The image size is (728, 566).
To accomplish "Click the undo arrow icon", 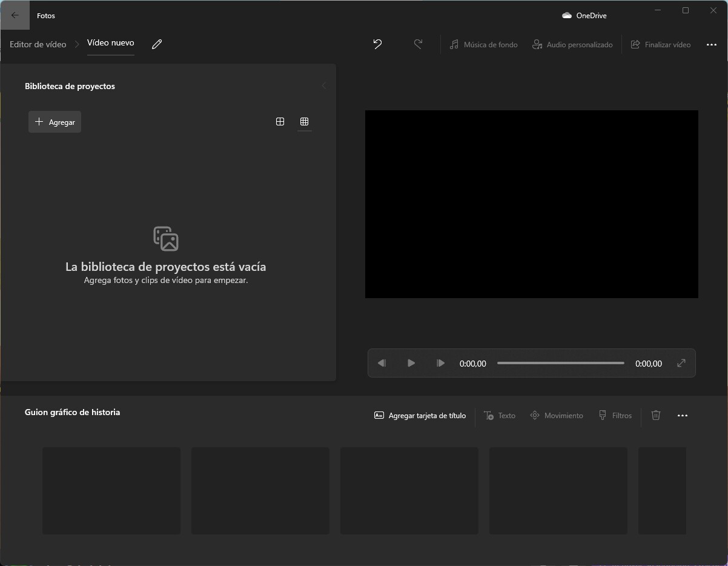I will click(x=377, y=44).
